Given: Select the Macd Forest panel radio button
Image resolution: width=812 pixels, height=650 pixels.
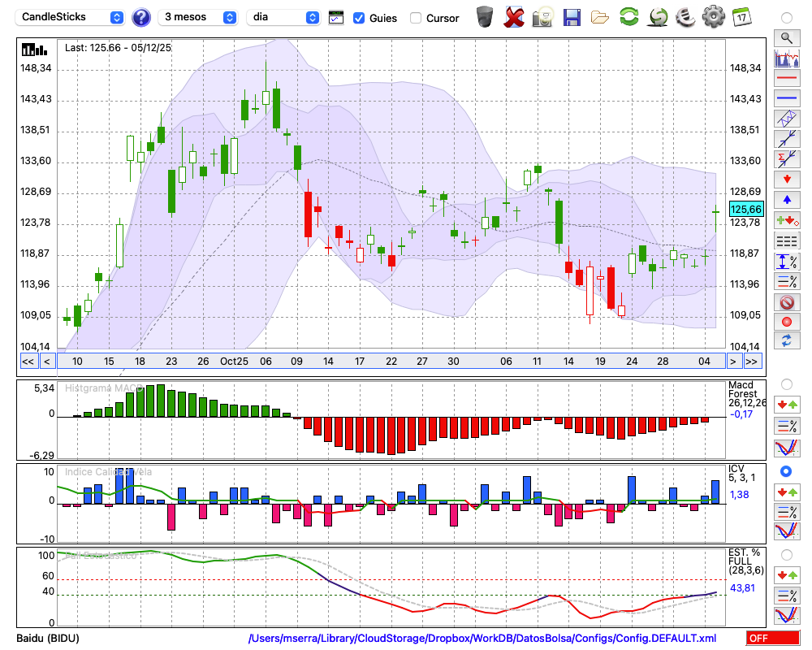Looking at the screenshot, I should click(x=786, y=383).
